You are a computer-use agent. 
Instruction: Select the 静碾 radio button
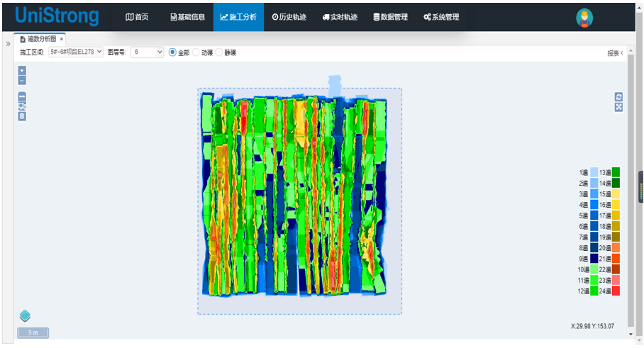(x=219, y=52)
